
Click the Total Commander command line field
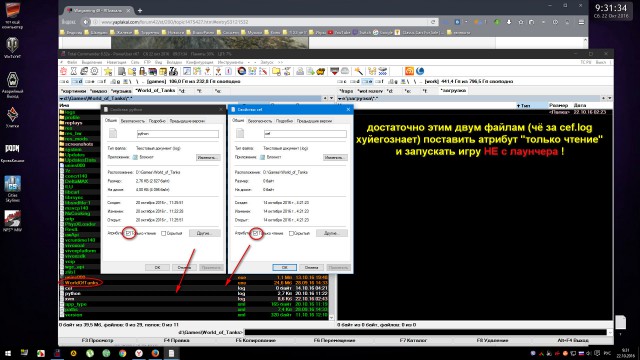pos(426,332)
